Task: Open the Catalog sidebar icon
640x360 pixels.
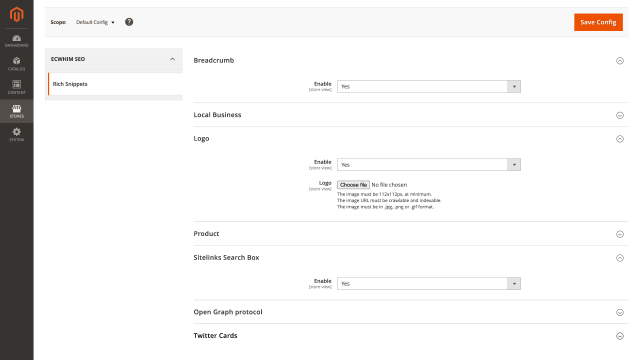Action: [x=17, y=64]
